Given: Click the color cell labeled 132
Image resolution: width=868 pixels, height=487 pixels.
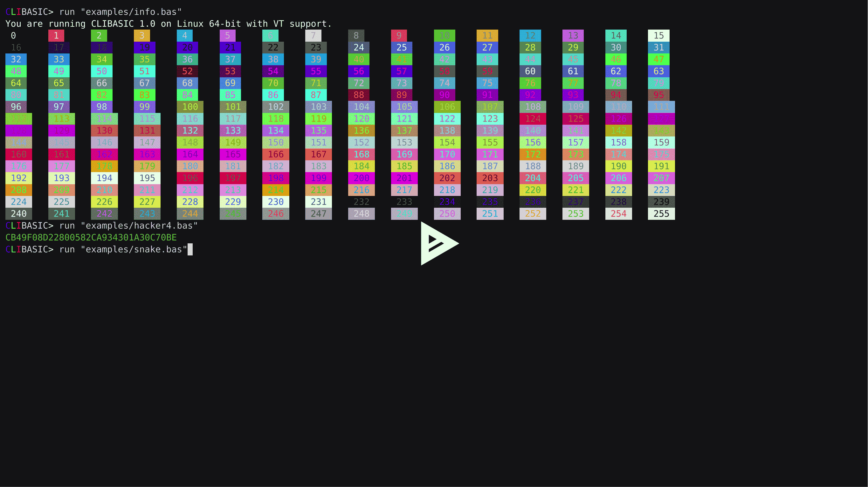Looking at the screenshot, I should 190,130.
